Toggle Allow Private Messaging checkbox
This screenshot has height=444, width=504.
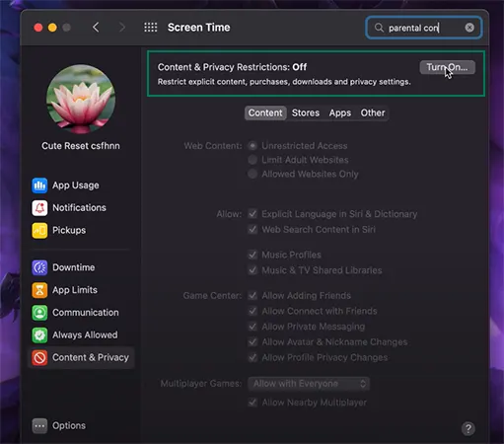coord(252,327)
